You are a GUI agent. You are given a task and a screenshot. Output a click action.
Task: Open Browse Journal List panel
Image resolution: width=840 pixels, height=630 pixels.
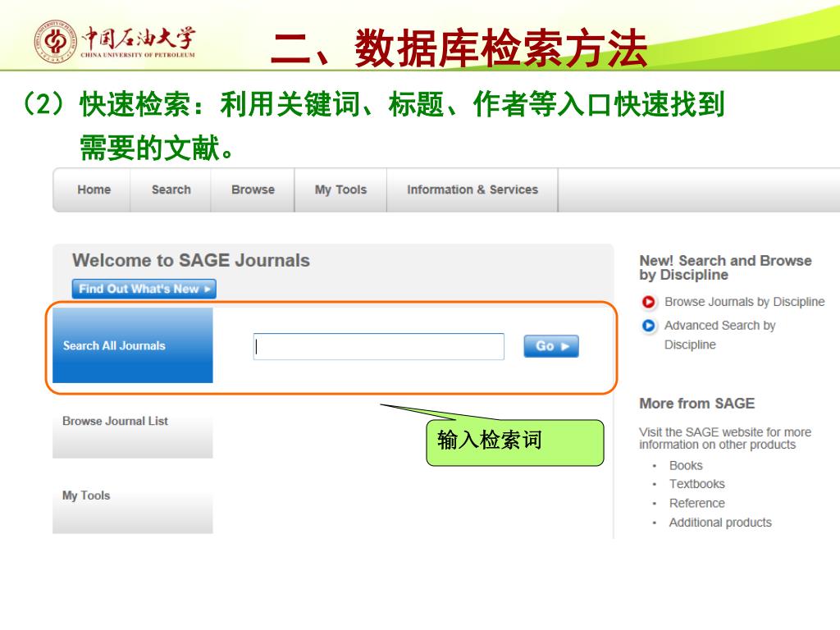pos(132,432)
